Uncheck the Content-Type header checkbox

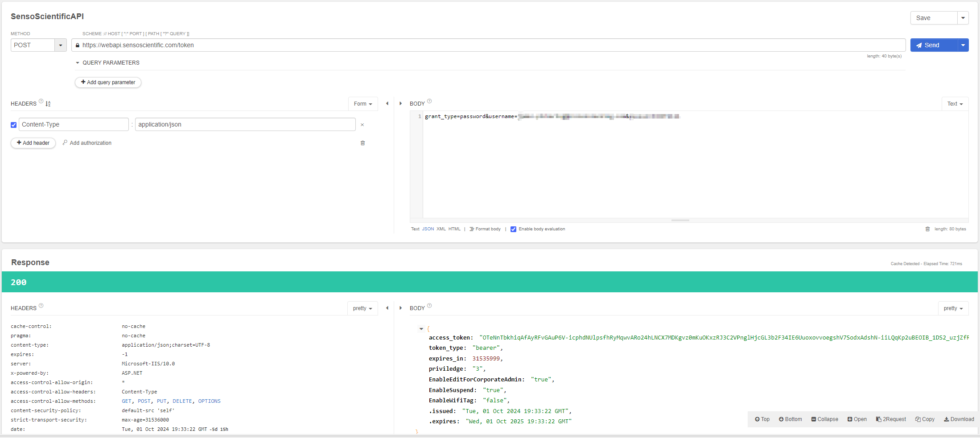[x=14, y=125]
